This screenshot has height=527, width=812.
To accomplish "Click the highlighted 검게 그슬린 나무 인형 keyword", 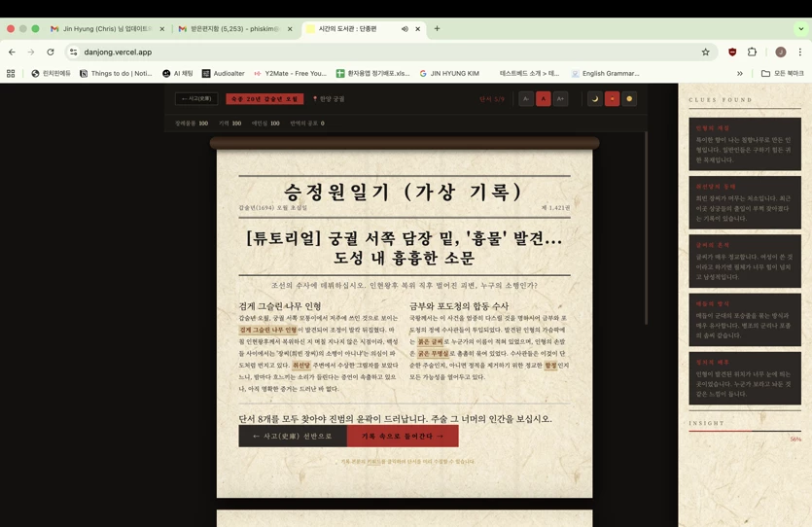I will [268, 330].
